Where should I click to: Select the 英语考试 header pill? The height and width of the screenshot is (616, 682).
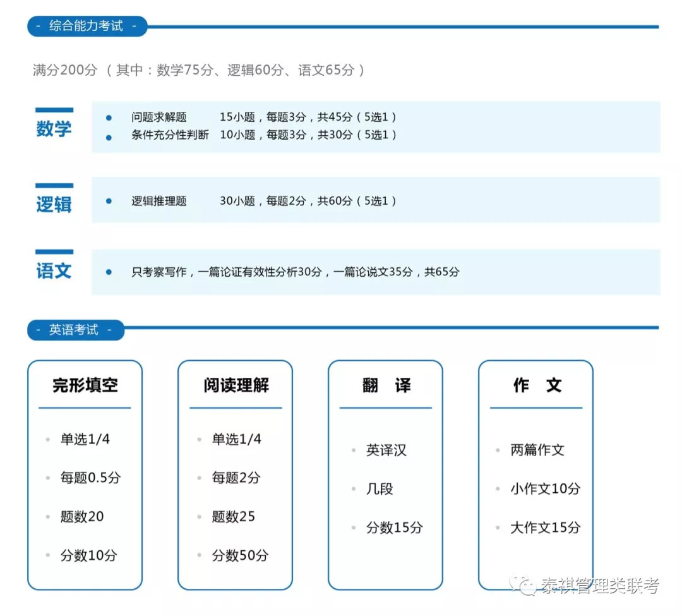click(x=75, y=330)
